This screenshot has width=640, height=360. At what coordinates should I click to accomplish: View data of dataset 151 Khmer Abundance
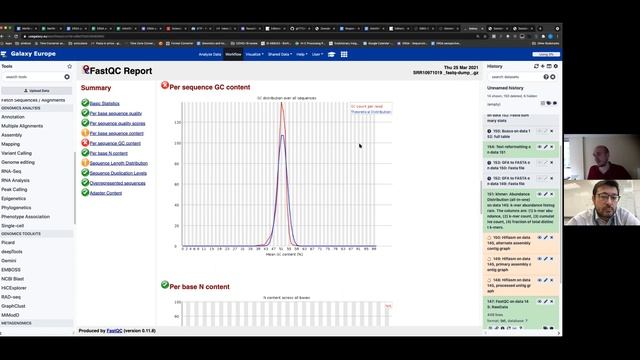click(540, 194)
